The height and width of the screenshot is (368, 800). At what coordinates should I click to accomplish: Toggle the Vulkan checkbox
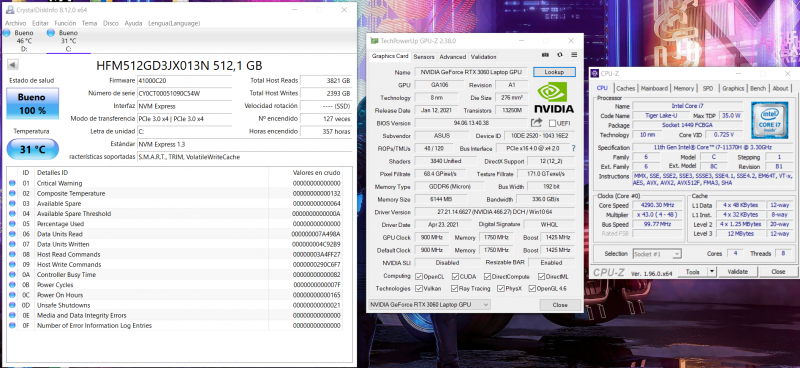coord(419,289)
